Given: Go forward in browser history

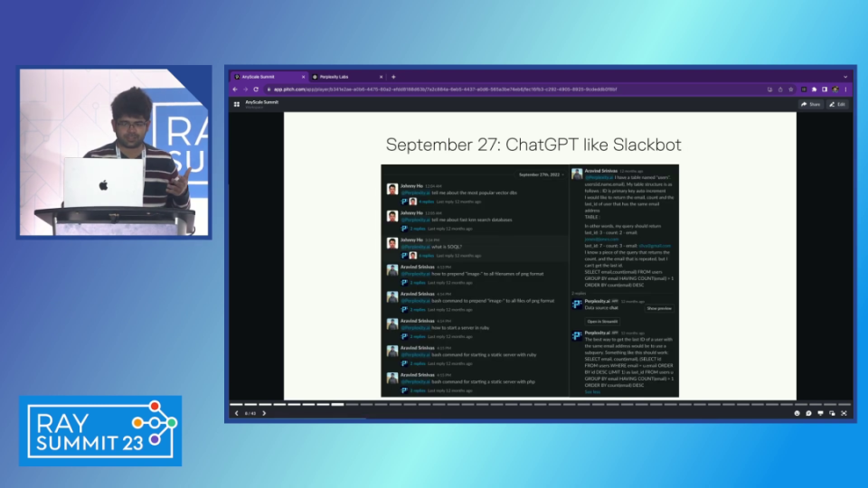Looking at the screenshot, I should [245, 89].
